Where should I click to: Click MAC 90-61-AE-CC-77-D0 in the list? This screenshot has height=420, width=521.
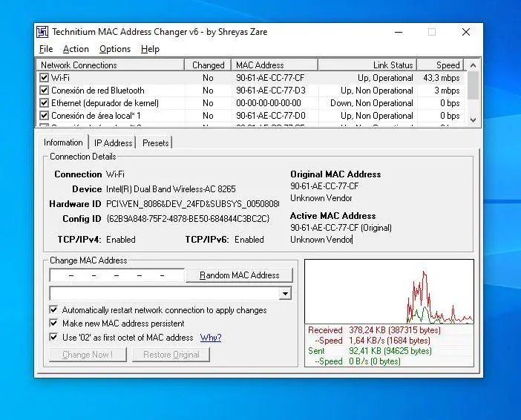(271, 116)
